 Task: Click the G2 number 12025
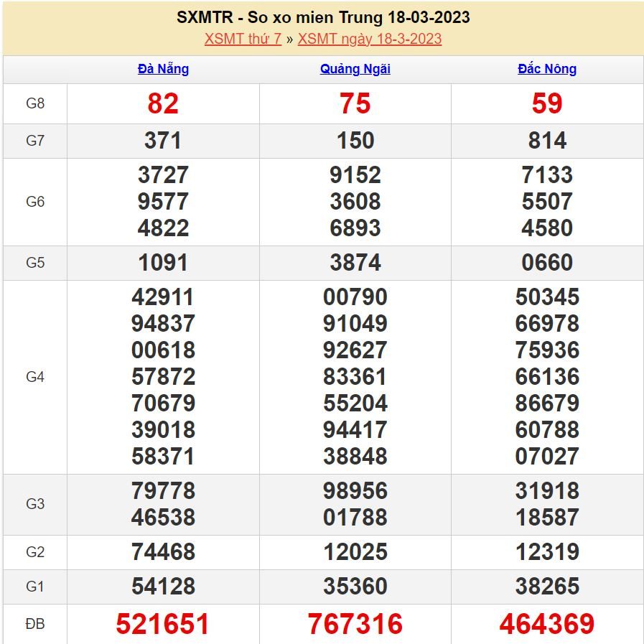[355, 552]
